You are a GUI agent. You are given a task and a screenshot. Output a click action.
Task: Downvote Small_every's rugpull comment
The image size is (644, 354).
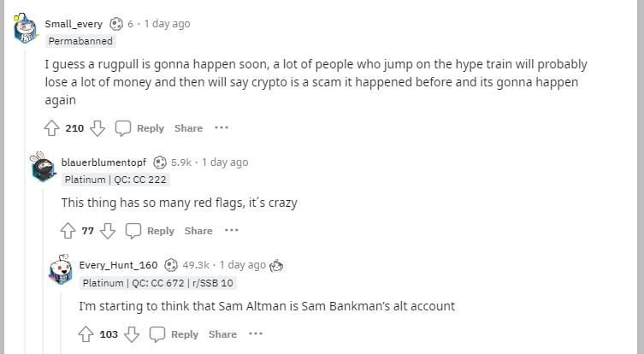pos(97,128)
